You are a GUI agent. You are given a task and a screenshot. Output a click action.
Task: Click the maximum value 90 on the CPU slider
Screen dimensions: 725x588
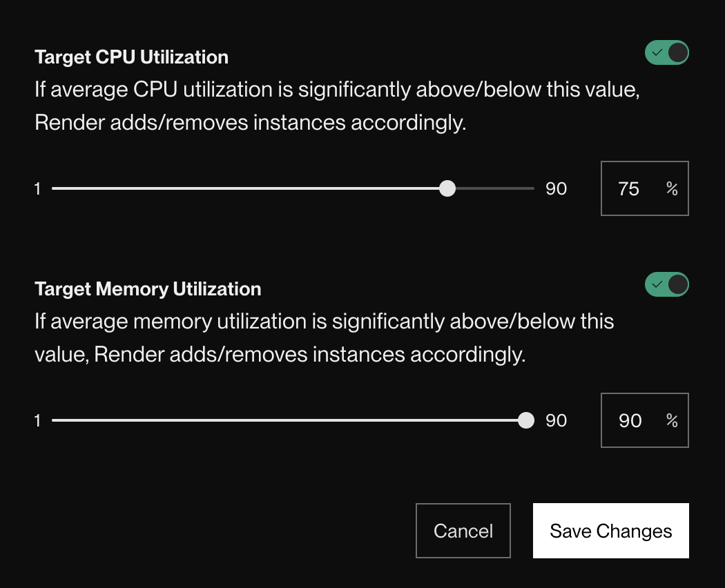point(557,188)
